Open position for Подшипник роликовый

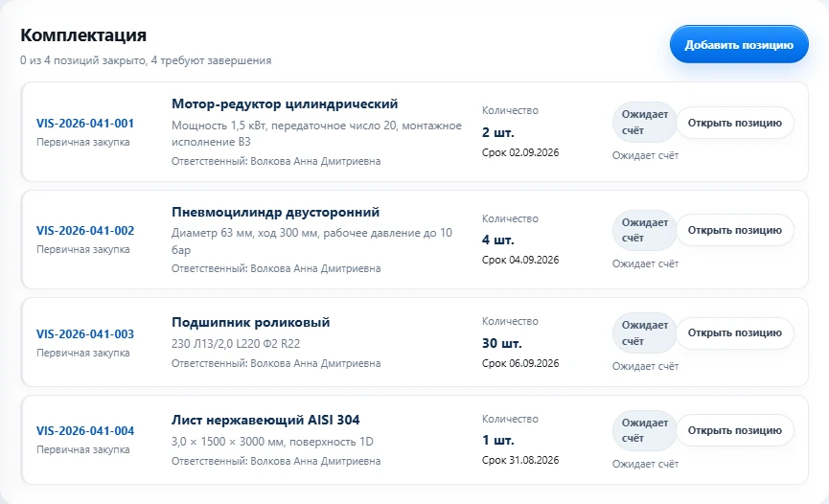point(734,332)
